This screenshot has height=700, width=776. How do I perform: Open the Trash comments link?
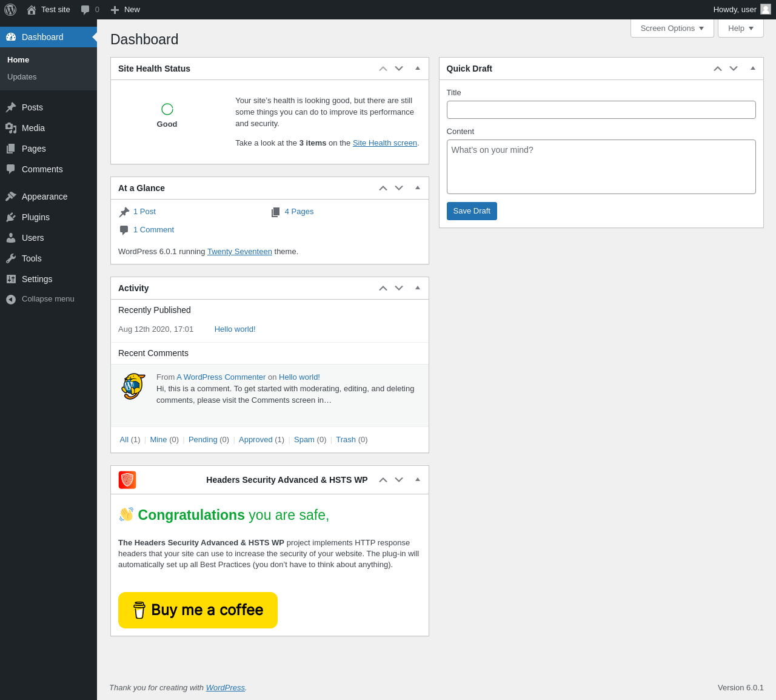pyautogui.click(x=346, y=440)
